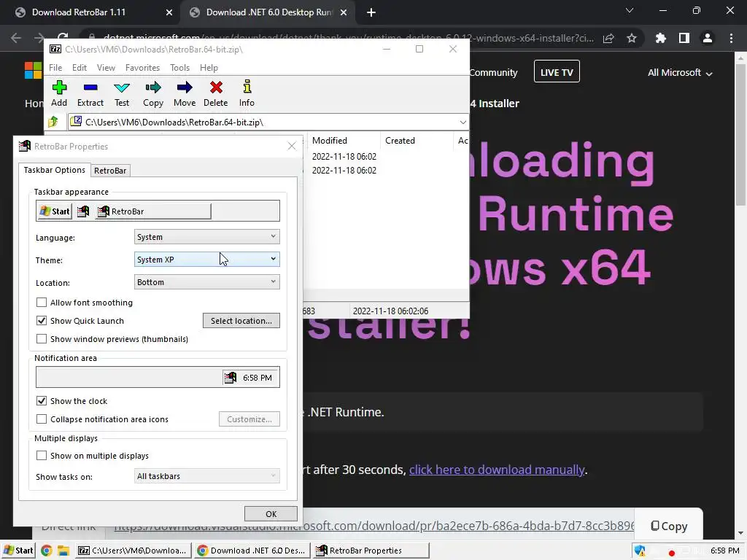
Task: Click the Select location... button
Action: point(241,321)
